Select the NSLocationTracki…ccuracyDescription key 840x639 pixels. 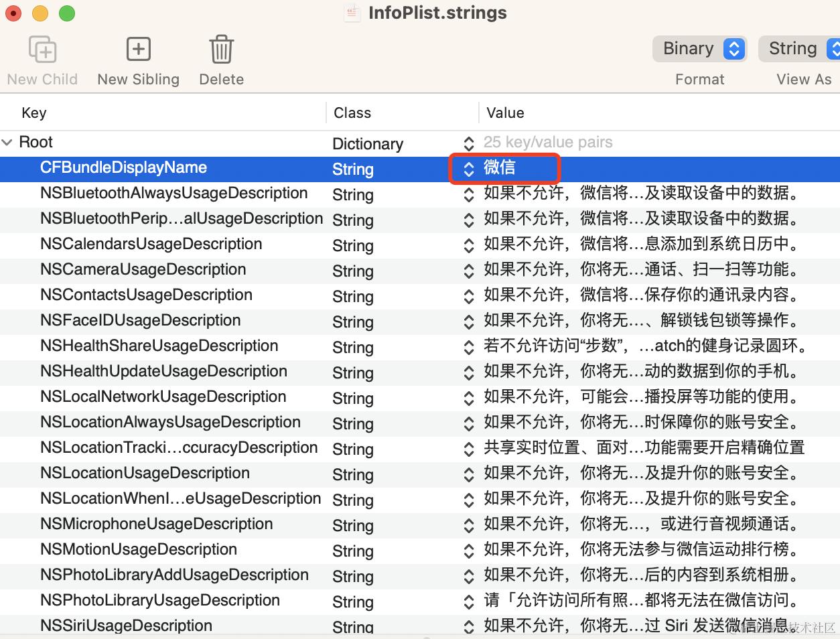click(179, 447)
